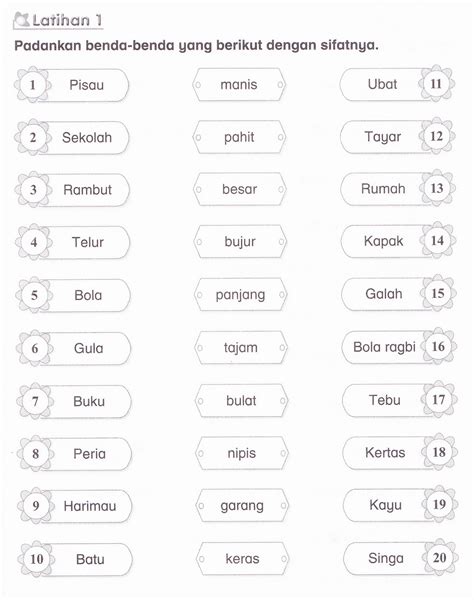Choose the word pahit
Viewport: 474px width, 600px height.
239,137
